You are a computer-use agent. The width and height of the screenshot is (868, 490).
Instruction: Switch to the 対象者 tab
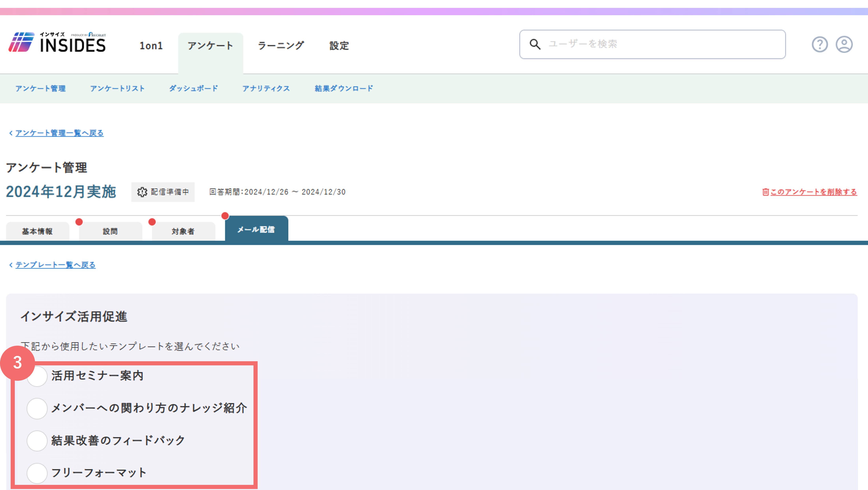tap(183, 231)
